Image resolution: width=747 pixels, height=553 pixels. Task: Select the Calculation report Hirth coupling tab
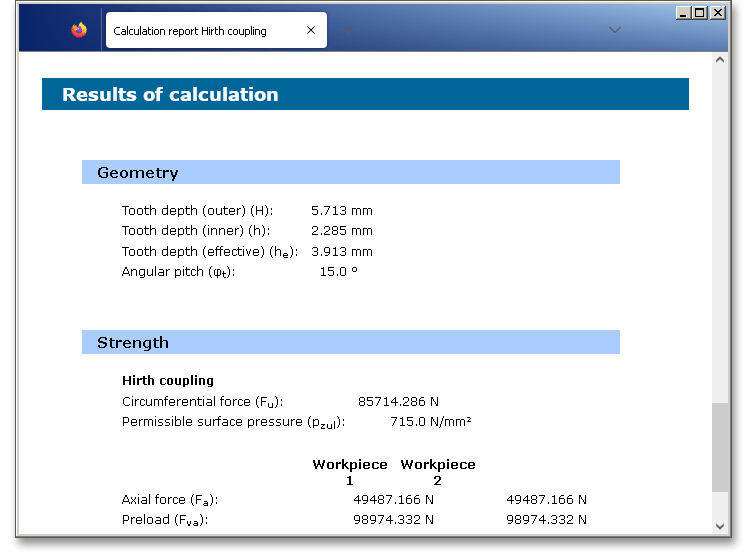click(200, 31)
